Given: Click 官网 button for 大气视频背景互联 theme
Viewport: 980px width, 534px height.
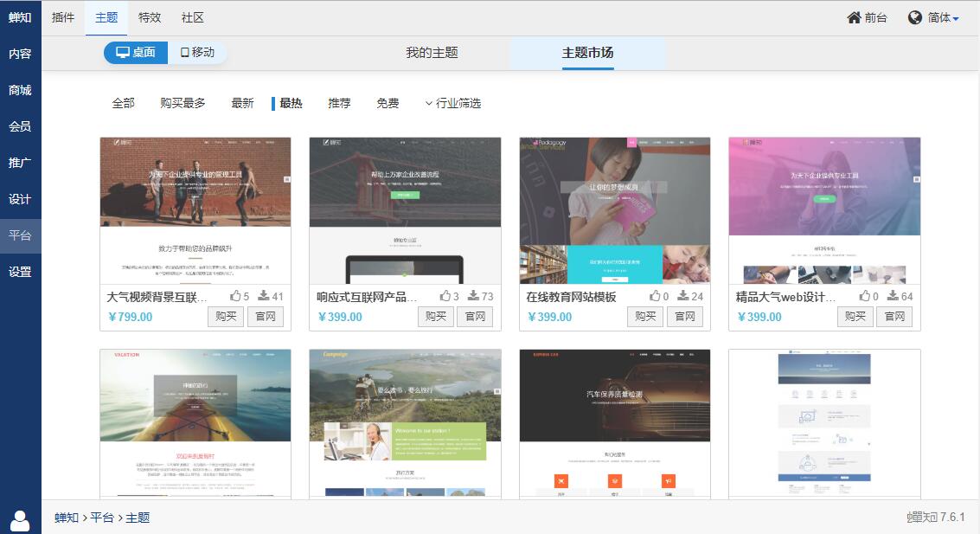Looking at the screenshot, I should (266, 316).
